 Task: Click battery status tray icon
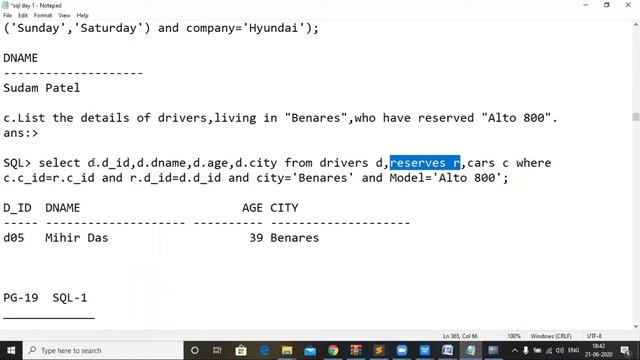[x=537, y=350]
